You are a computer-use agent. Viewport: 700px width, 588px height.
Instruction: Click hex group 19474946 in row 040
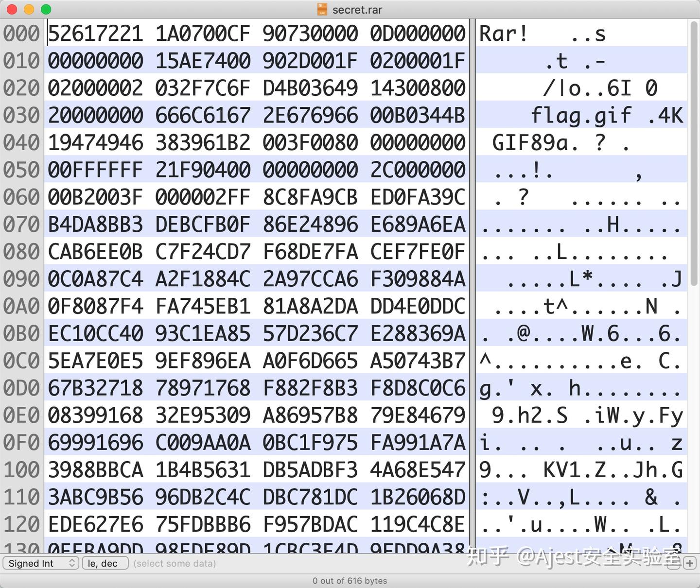coord(95,142)
